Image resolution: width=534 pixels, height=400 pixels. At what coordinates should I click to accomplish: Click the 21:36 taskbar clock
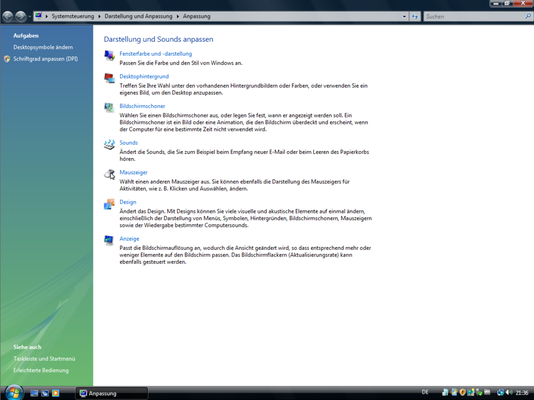(x=522, y=393)
